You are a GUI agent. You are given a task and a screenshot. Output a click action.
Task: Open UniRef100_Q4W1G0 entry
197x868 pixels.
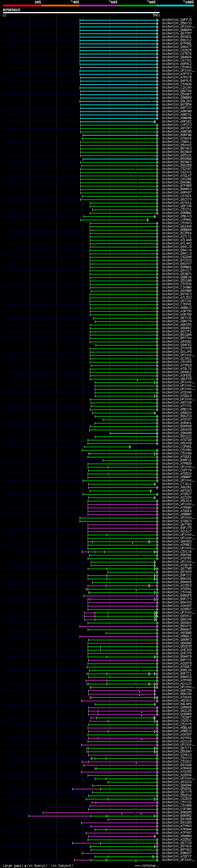pyautogui.click(x=177, y=413)
